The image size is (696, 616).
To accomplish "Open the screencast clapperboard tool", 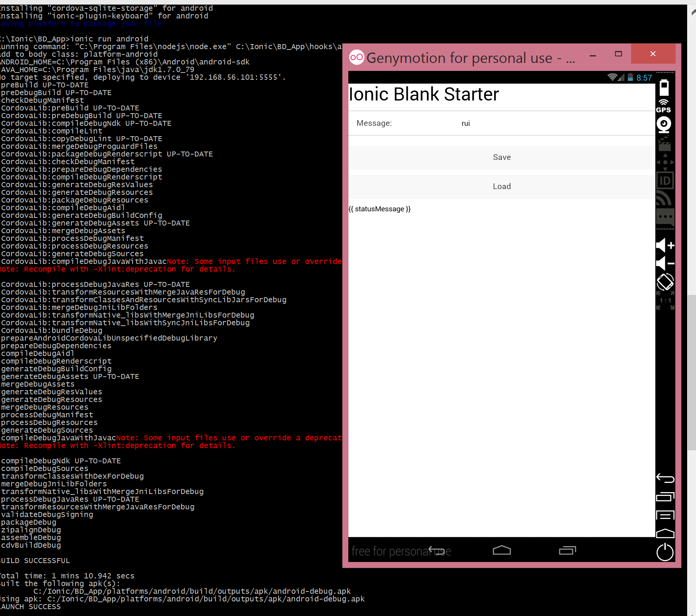I will tap(665, 143).
